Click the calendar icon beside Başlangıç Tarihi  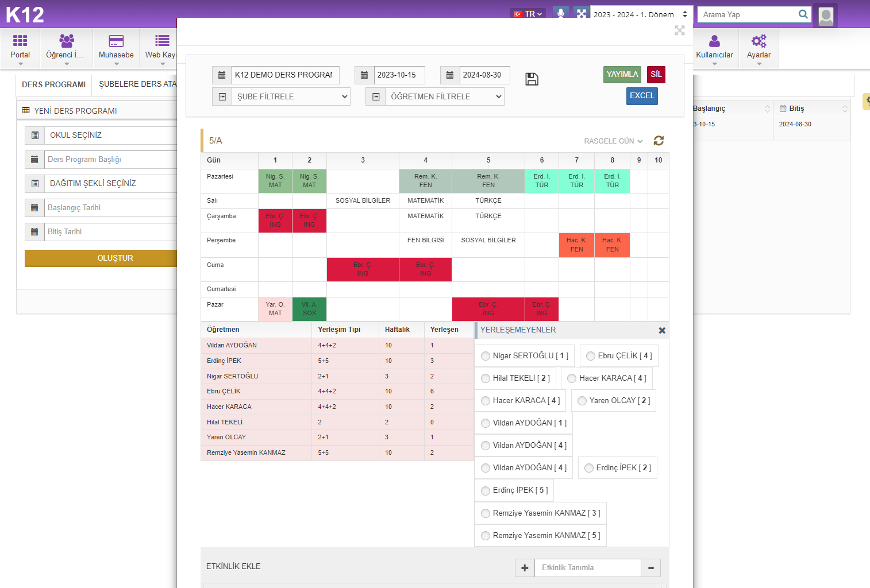click(x=34, y=208)
